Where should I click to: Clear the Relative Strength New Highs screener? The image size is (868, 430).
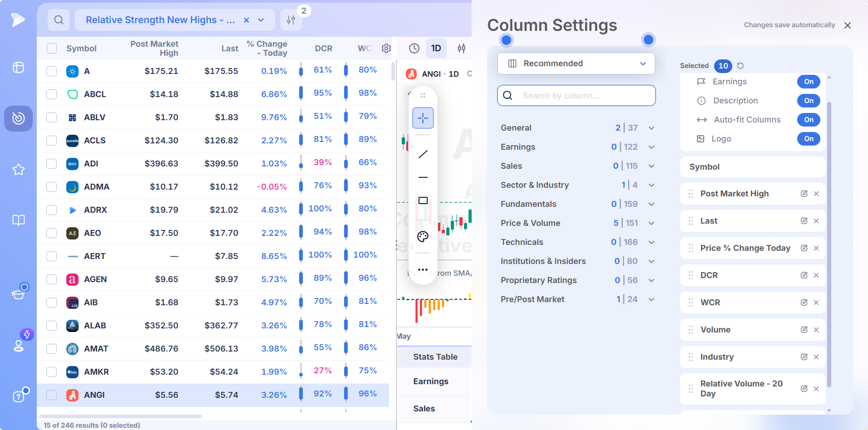[x=246, y=20]
